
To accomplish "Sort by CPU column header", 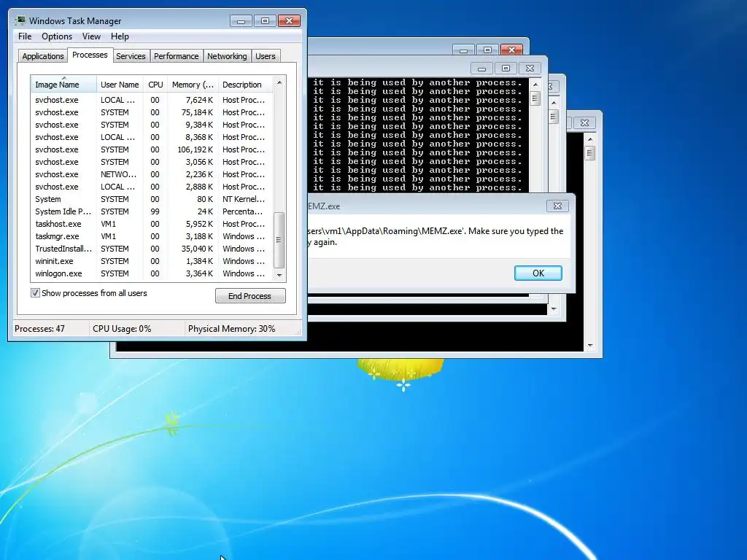I will point(155,85).
